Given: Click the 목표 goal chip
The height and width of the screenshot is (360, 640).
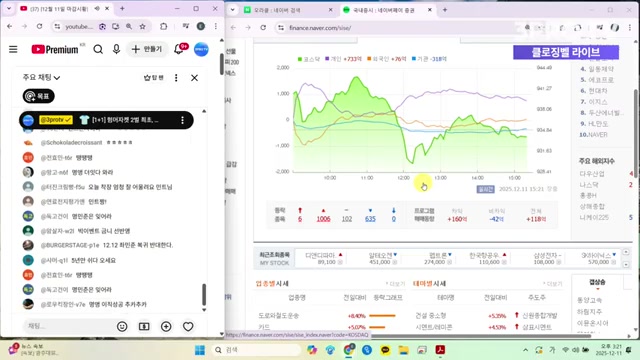Looking at the screenshot, I should [38, 96].
